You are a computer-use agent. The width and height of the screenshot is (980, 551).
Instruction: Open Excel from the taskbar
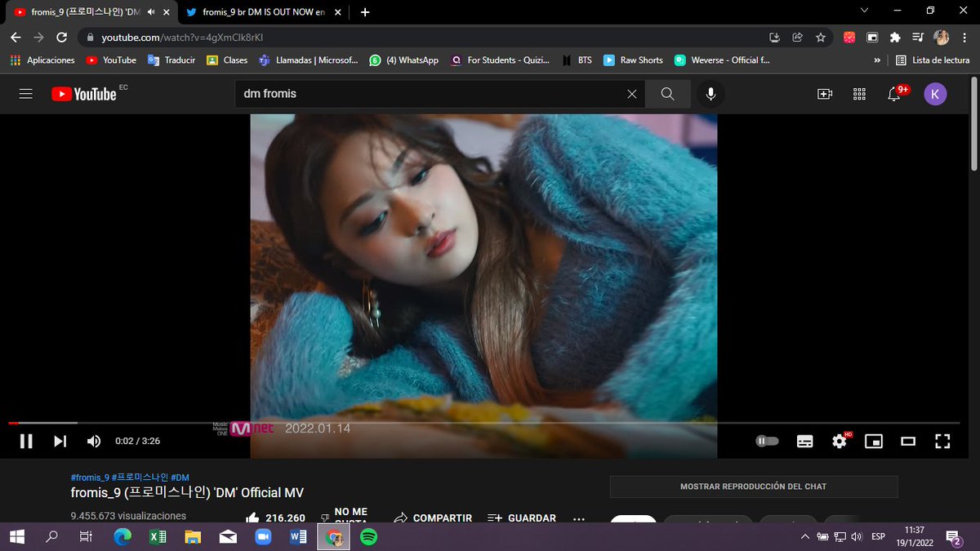(x=158, y=537)
